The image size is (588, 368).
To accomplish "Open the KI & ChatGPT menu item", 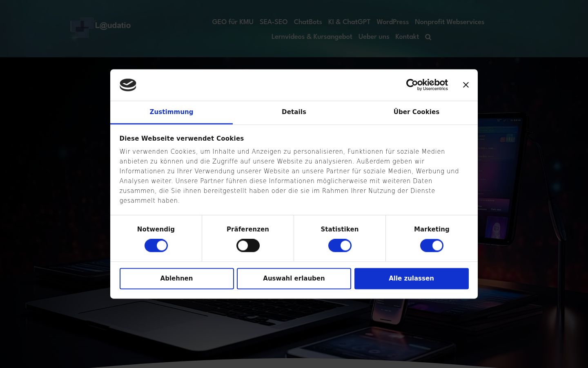I will click(x=349, y=22).
